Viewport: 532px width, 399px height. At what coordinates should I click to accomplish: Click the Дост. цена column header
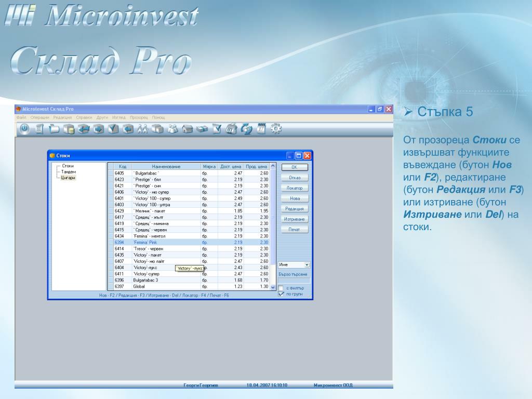(x=230, y=167)
